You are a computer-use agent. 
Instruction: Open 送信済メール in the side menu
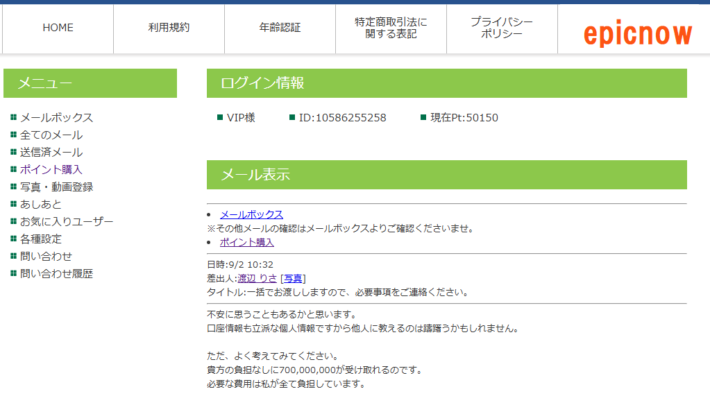[x=51, y=152]
